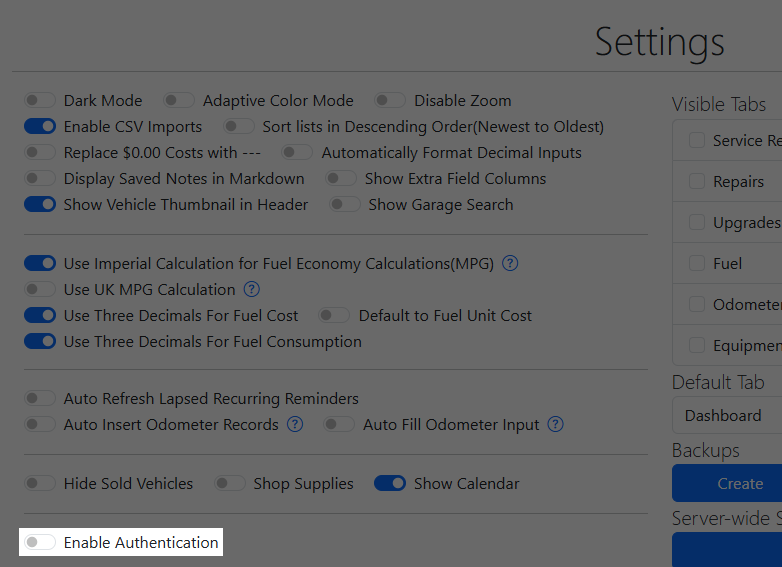The width and height of the screenshot is (782, 567).
Task: Click help icon beside Imperial Calculation setting
Action: (x=510, y=264)
